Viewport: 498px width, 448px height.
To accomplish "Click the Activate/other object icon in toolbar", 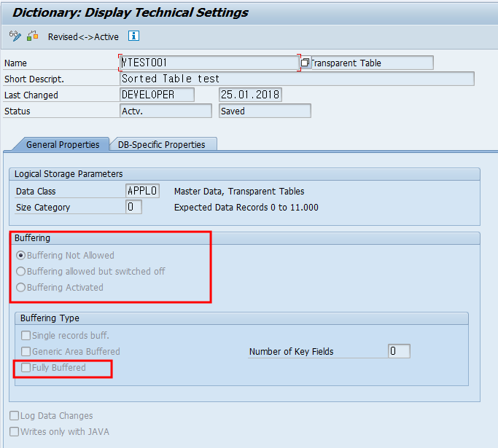I will coord(32,36).
